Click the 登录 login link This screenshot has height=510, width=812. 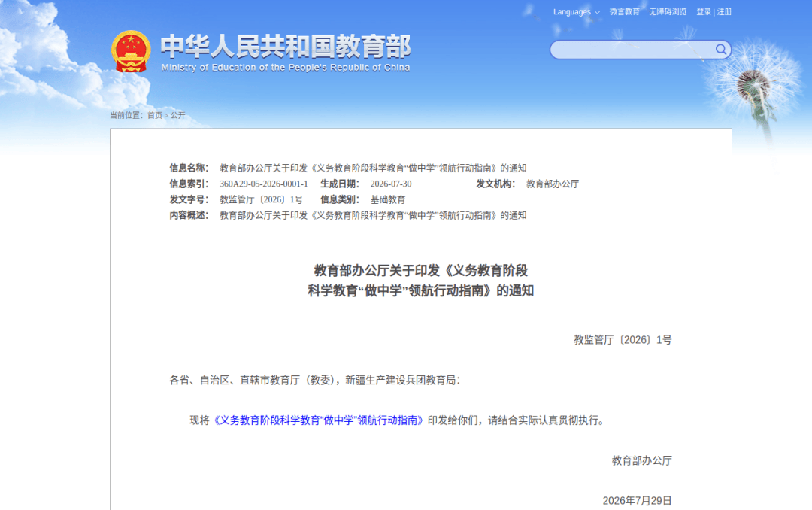point(703,12)
